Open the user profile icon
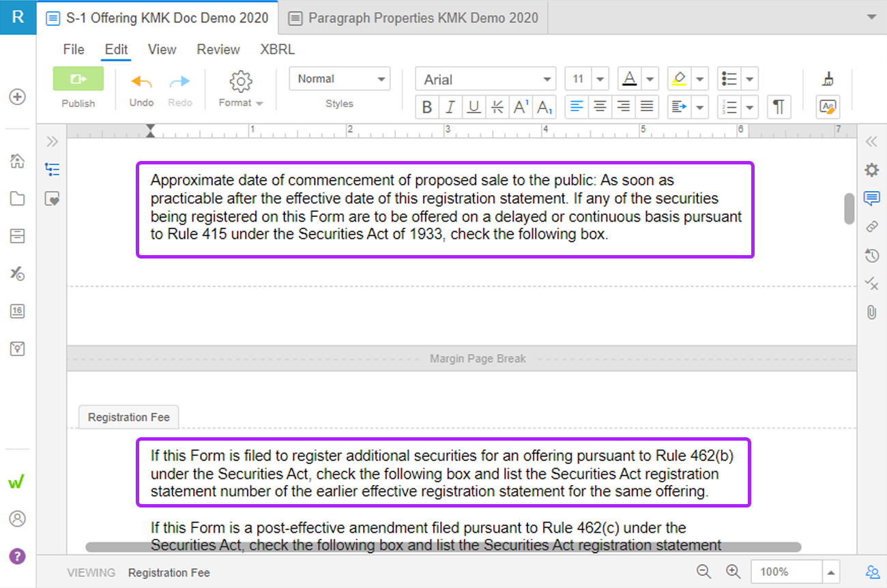The height and width of the screenshot is (588, 887). pos(18,519)
